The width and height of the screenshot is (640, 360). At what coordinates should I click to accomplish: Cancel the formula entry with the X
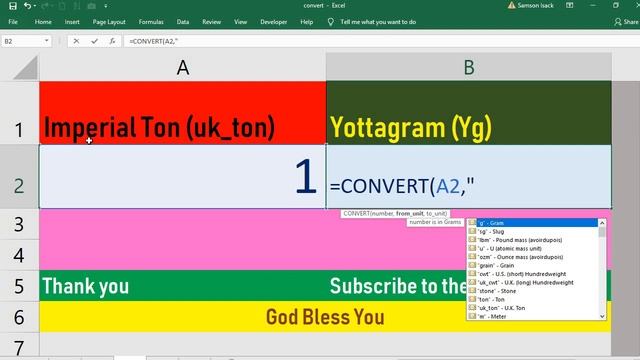[x=76, y=41]
